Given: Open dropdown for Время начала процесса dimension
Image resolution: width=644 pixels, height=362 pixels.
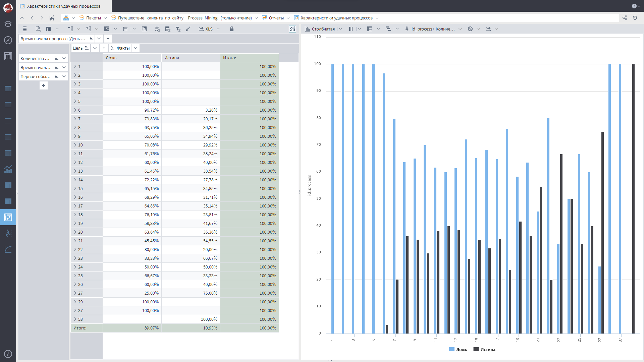Looking at the screenshot, I should click(99, 39).
